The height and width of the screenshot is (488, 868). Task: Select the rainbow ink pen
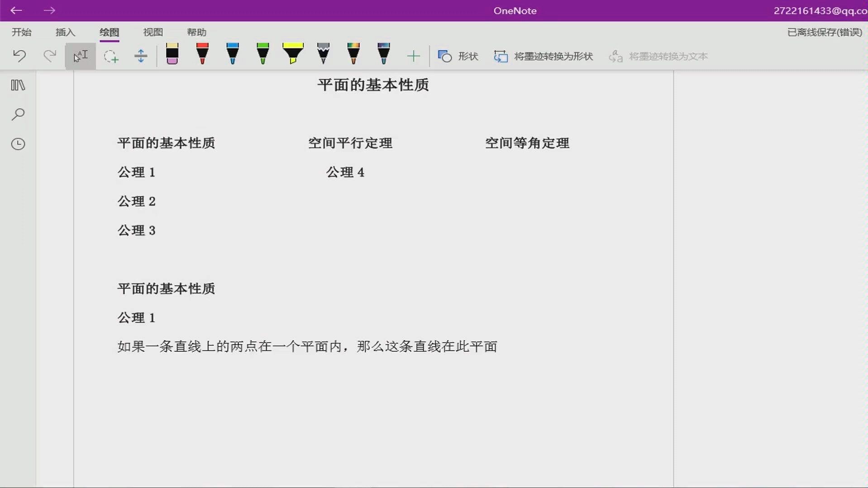[x=353, y=54]
